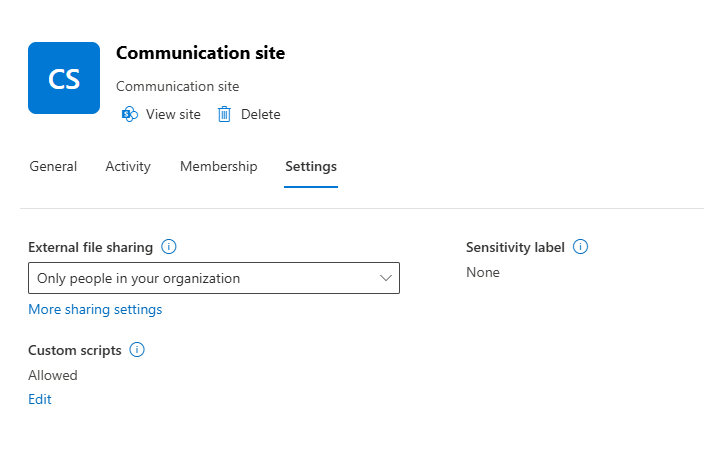This screenshot has width=704, height=455.
Task: Go to the Membership tab
Action: 218,167
